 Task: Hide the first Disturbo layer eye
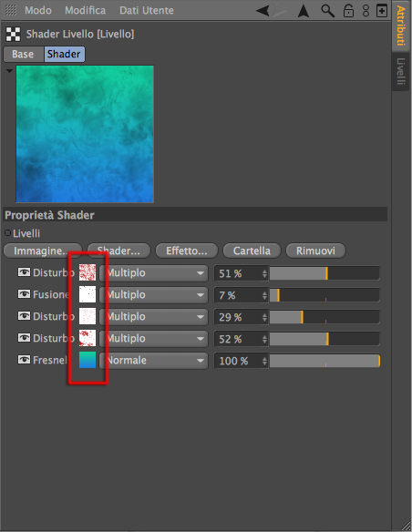click(x=24, y=272)
